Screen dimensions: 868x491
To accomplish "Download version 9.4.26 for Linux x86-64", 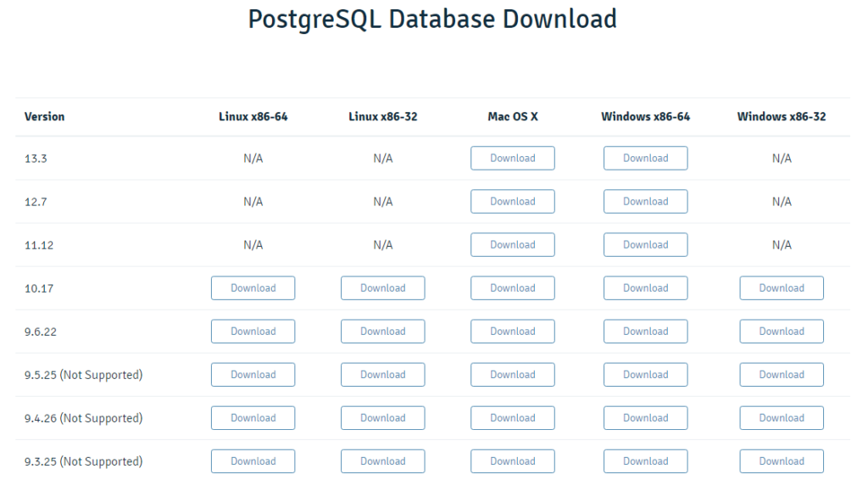I will tap(253, 418).
